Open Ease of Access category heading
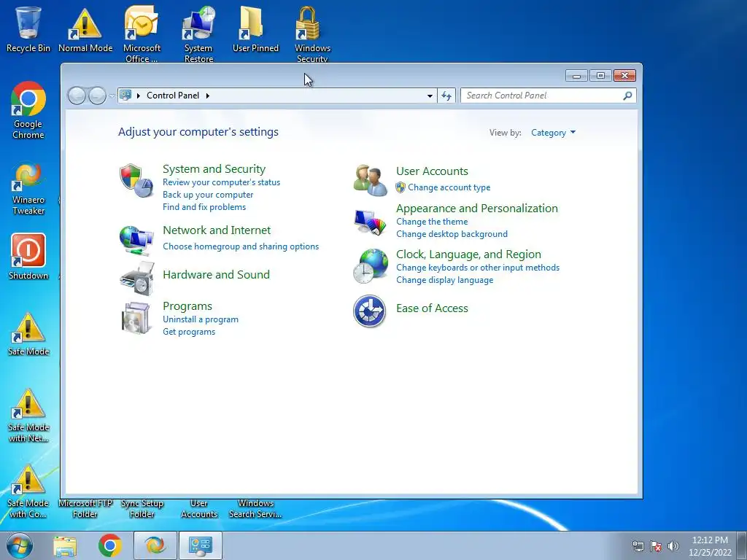The width and height of the screenshot is (747, 560). pyautogui.click(x=432, y=308)
